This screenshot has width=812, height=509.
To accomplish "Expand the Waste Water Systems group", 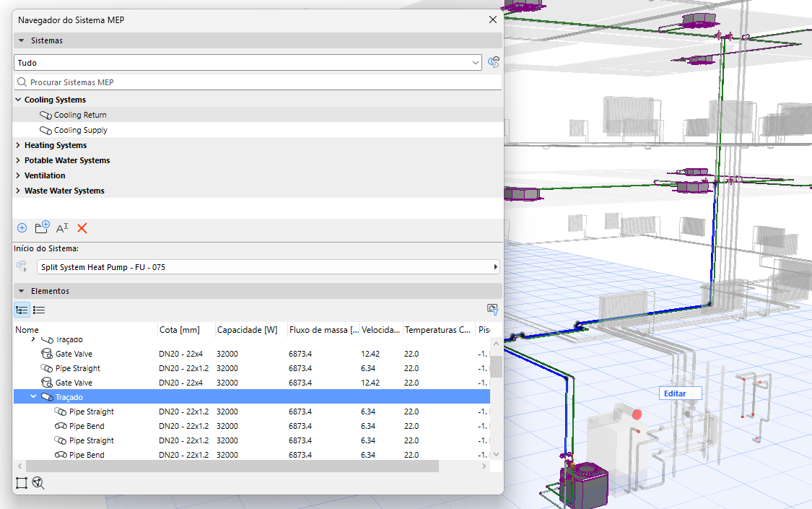I will (x=18, y=191).
